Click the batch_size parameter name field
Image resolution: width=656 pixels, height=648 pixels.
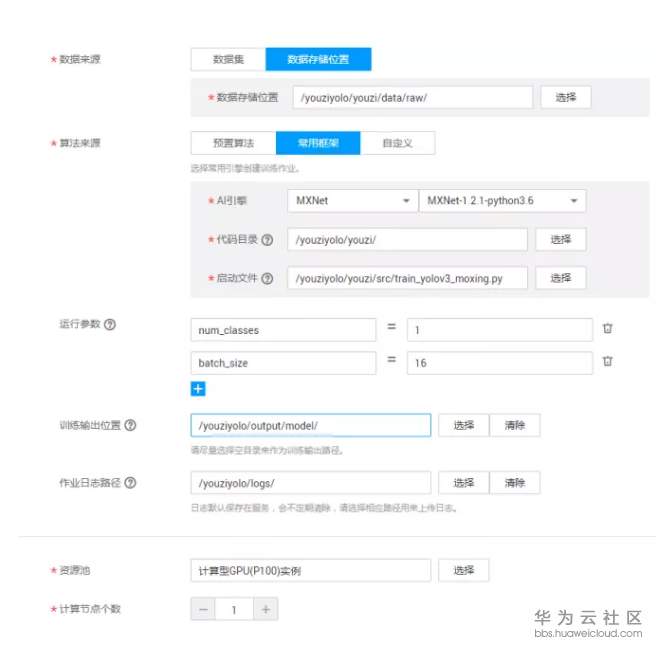tap(283, 363)
